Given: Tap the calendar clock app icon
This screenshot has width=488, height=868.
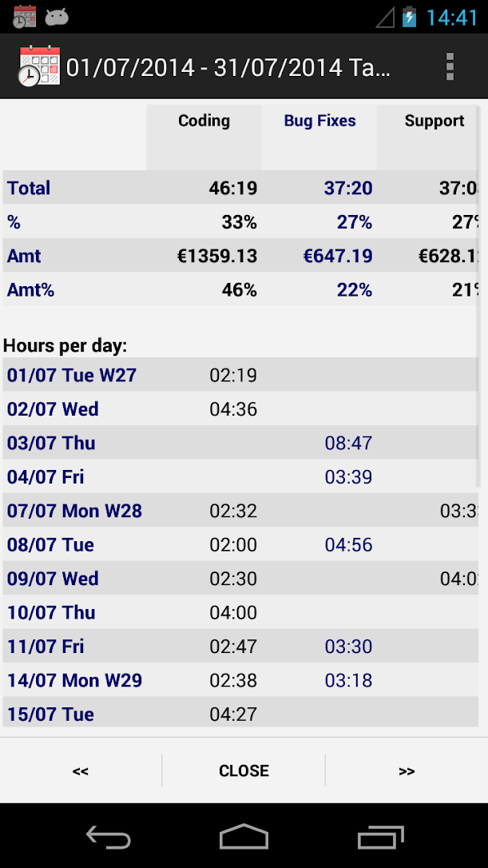Looking at the screenshot, I should pos(38,66).
